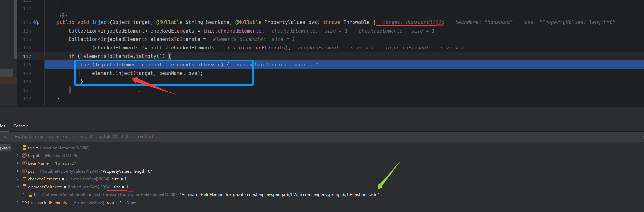Switch to the Console tab
644x212 pixels.
(21, 126)
